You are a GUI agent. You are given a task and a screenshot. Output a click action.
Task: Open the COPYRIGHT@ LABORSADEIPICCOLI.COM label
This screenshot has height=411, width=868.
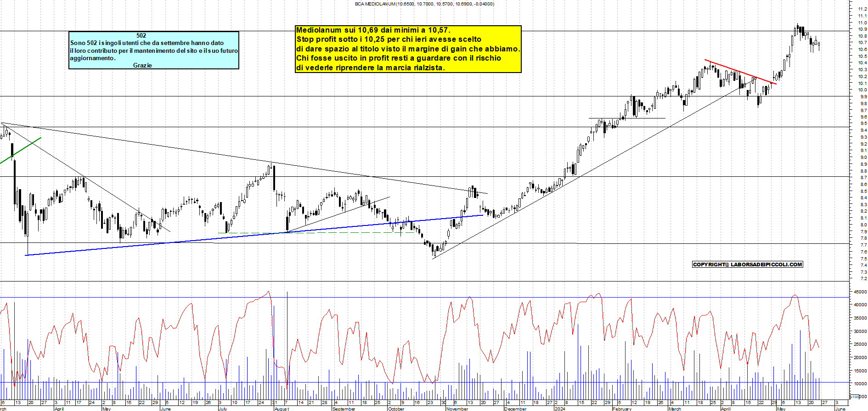[748, 265]
